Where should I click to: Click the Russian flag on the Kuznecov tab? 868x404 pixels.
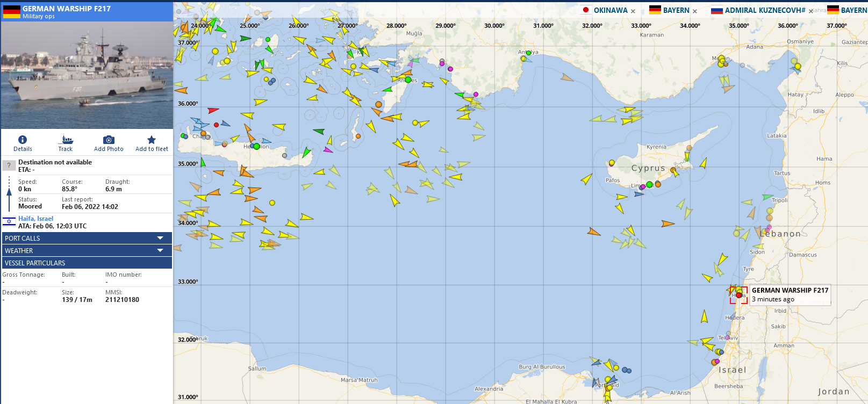click(x=717, y=10)
